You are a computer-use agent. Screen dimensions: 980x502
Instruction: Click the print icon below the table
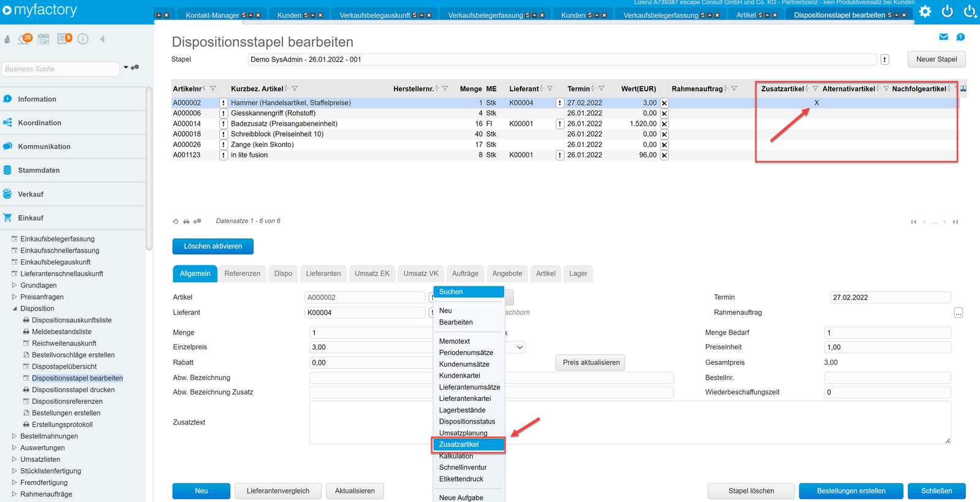(x=186, y=221)
